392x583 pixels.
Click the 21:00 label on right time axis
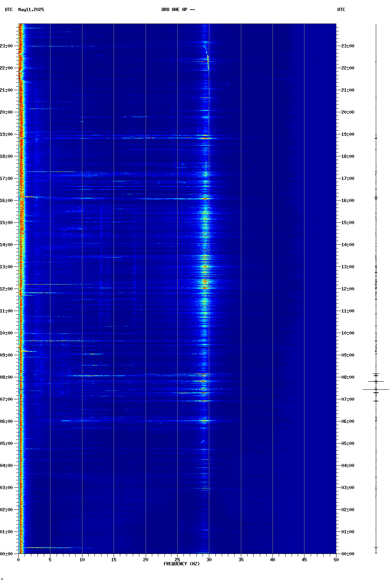click(x=348, y=90)
